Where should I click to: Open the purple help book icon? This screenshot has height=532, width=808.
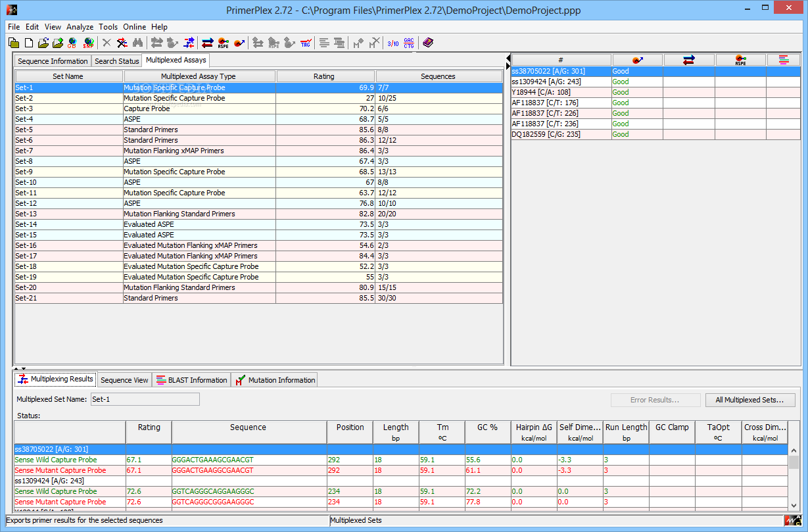[428, 43]
